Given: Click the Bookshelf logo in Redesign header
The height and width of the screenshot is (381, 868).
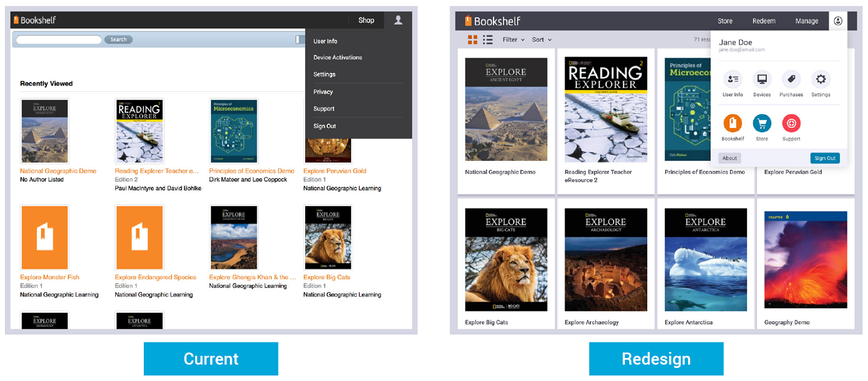Looking at the screenshot, I should pyautogui.click(x=492, y=21).
